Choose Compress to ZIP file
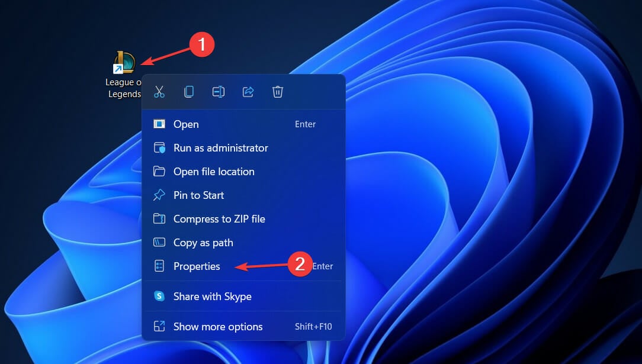The height and width of the screenshot is (364, 642). point(243,219)
